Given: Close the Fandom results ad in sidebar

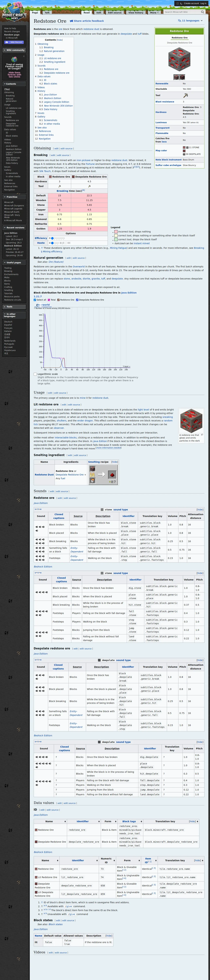Looking at the screenshot, I should [x=24, y=56].
